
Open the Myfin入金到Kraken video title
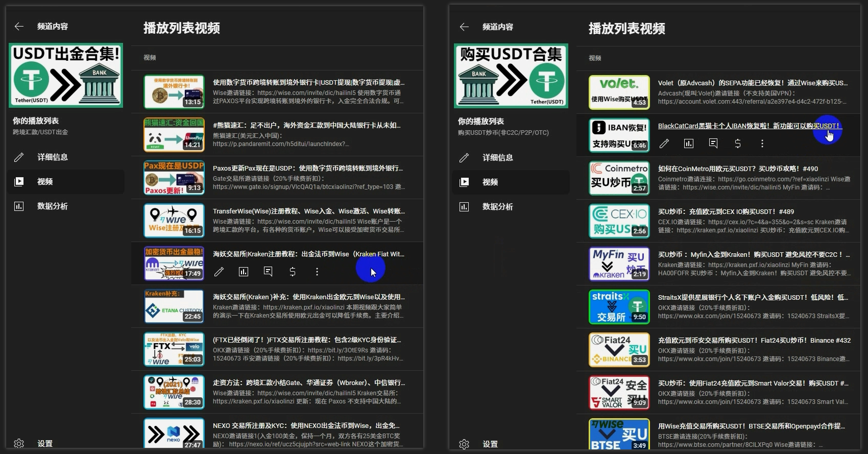[754, 254]
